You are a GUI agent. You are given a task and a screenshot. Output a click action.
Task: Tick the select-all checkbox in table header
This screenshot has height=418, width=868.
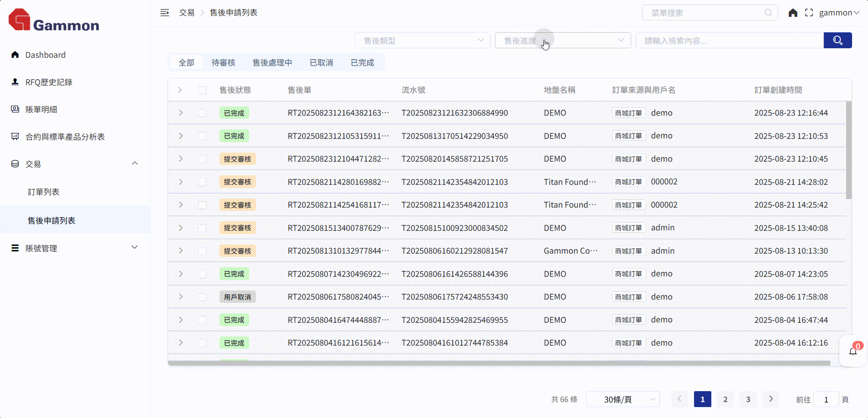click(x=202, y=90)
